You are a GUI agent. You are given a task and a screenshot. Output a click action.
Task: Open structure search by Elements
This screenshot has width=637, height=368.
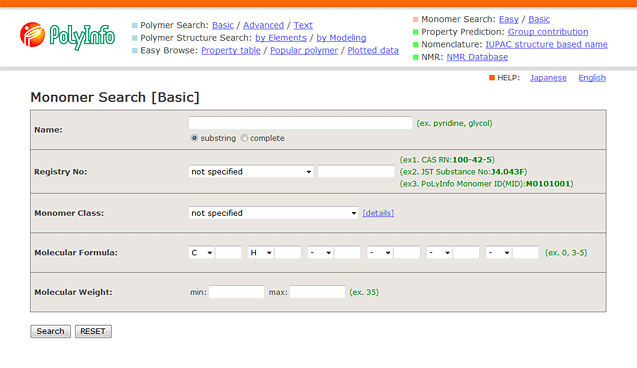click(x=281, y=38)
